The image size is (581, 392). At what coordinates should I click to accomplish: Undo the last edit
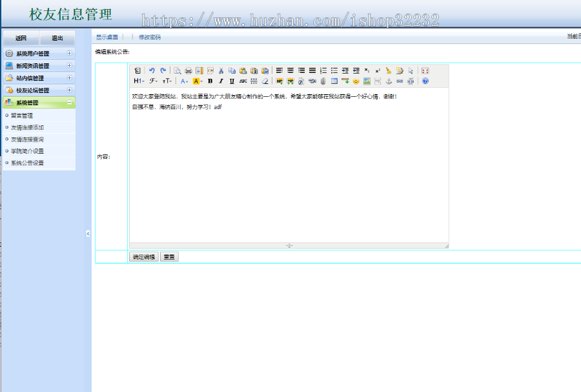point(152,70)
